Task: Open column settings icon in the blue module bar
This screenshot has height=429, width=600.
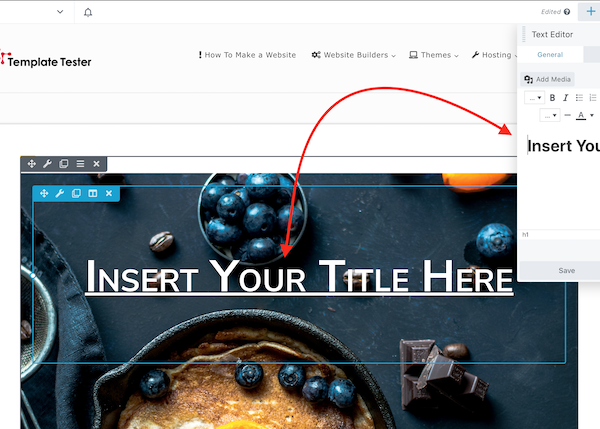Action: coord(92,193)
